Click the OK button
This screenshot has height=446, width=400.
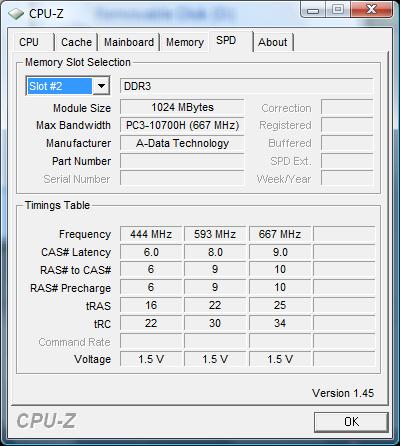(351, 422)
